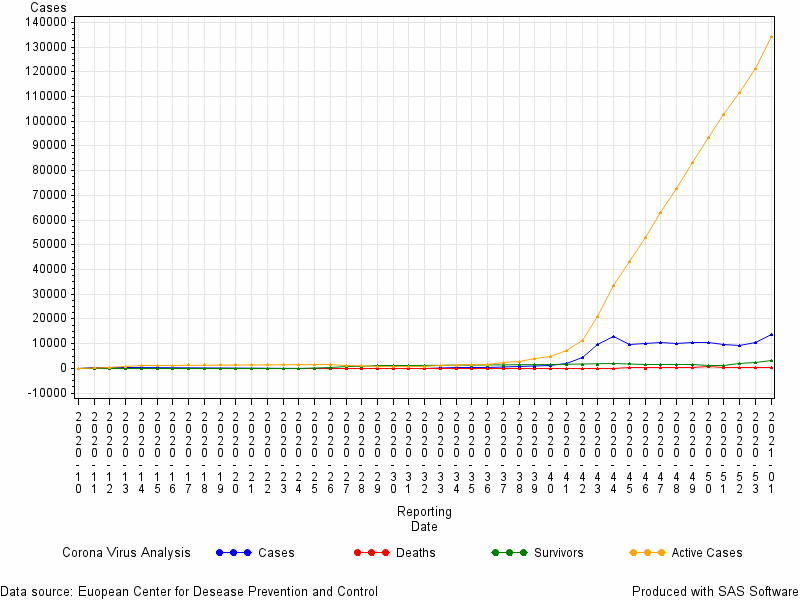Click the 'Reporting Date' x-axis title
The height and width of the screenshot is (600, 800).
424,519
